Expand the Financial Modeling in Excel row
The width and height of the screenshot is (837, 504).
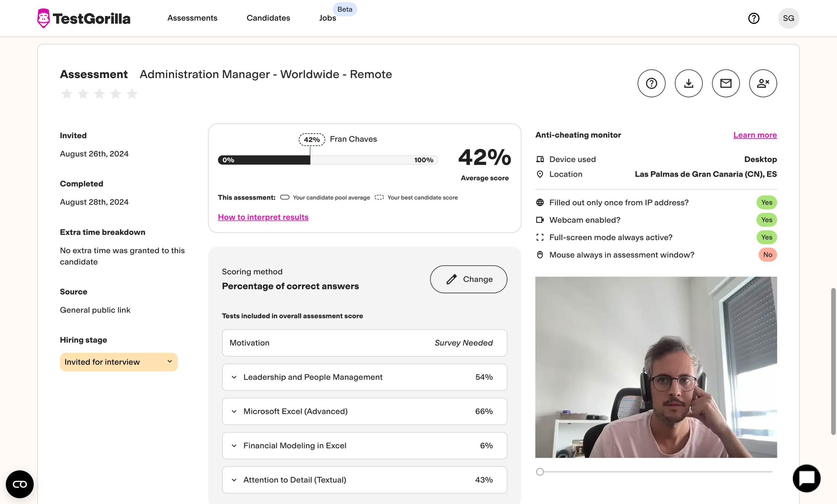(234, 446)
